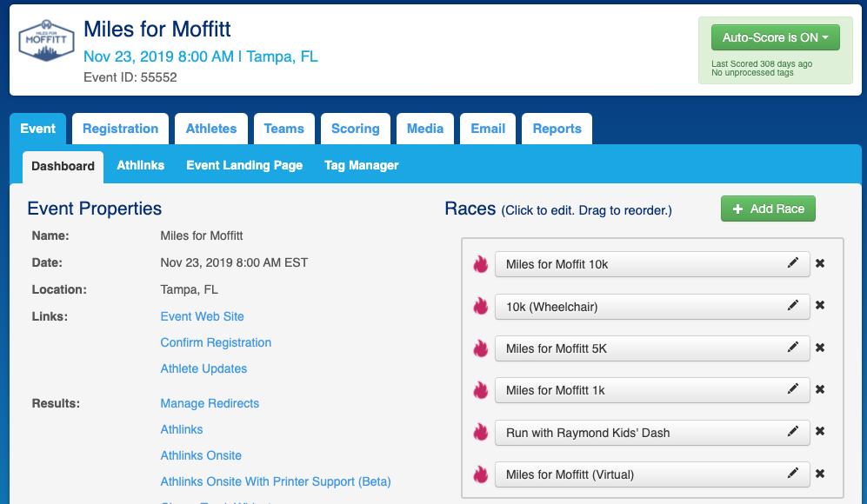Delete the Miles for Moffitt (Virtual) race

(x=820, y=474)
